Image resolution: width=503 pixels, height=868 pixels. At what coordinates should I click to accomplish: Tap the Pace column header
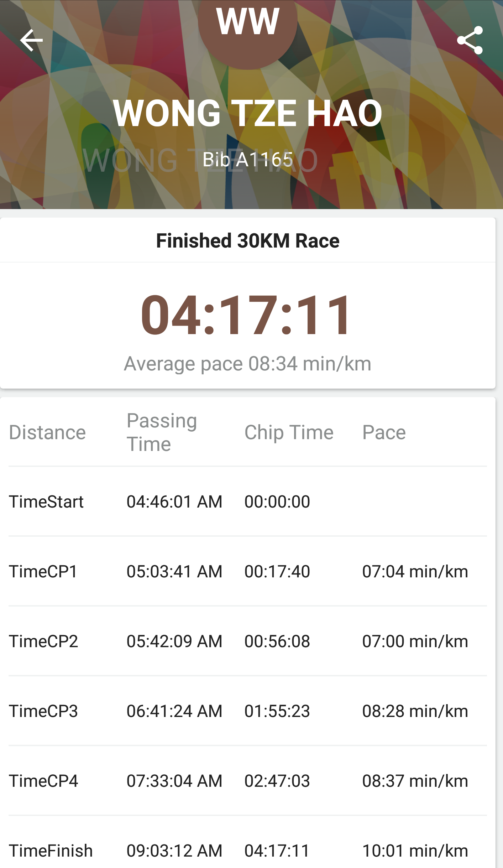click(384, 432)
